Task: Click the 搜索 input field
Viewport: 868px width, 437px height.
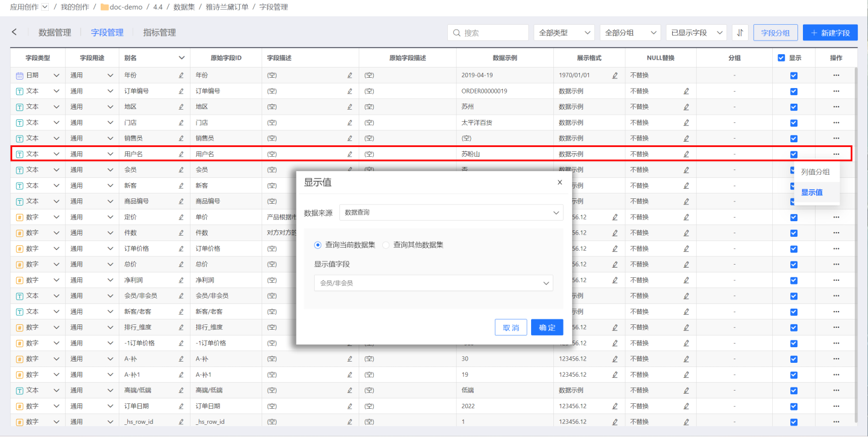Action: pyautogui.click(x=491, y=33)
